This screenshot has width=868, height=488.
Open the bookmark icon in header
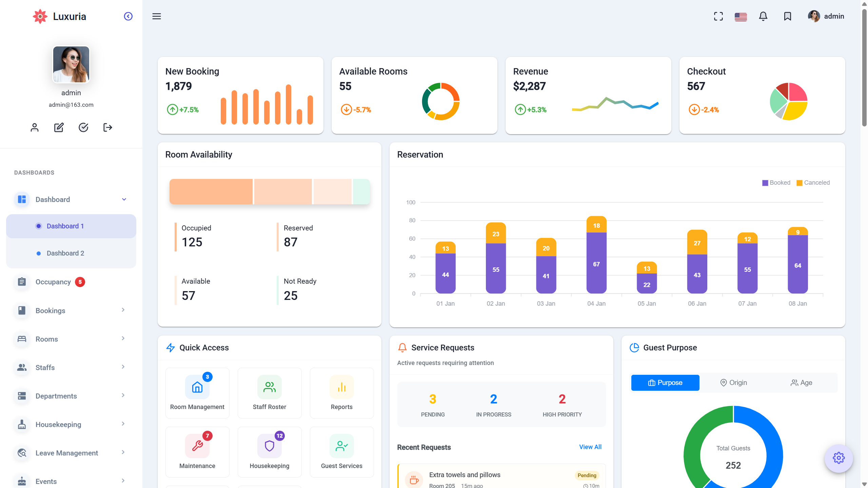[x=788, y=16]
